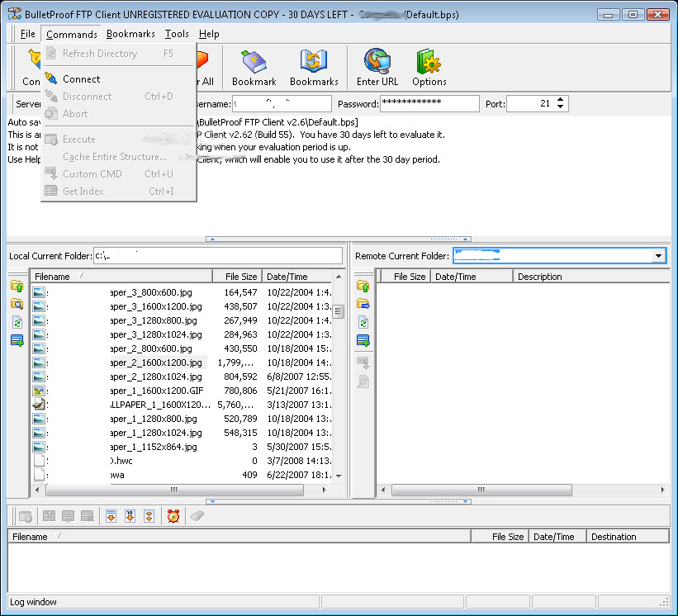Click the local list horizontal scrollbar thumb
The image size is (678, 616).
174,490
